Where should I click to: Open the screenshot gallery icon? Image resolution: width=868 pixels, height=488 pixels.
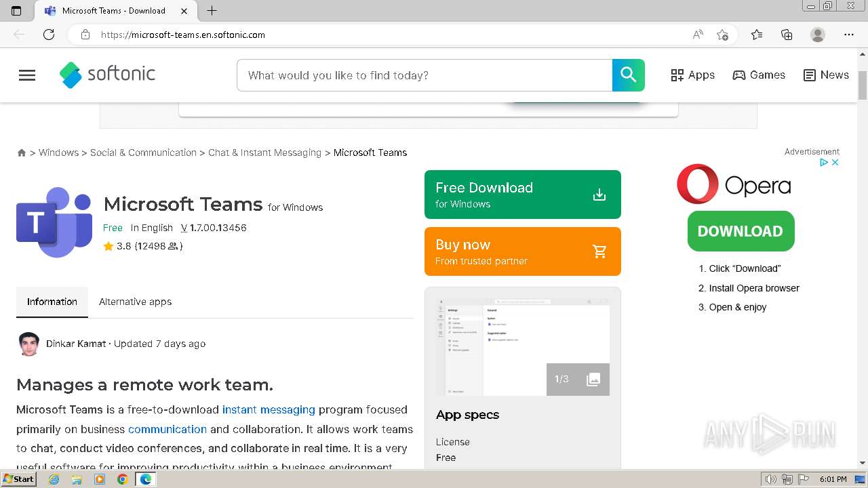click(x=593, y=379)
